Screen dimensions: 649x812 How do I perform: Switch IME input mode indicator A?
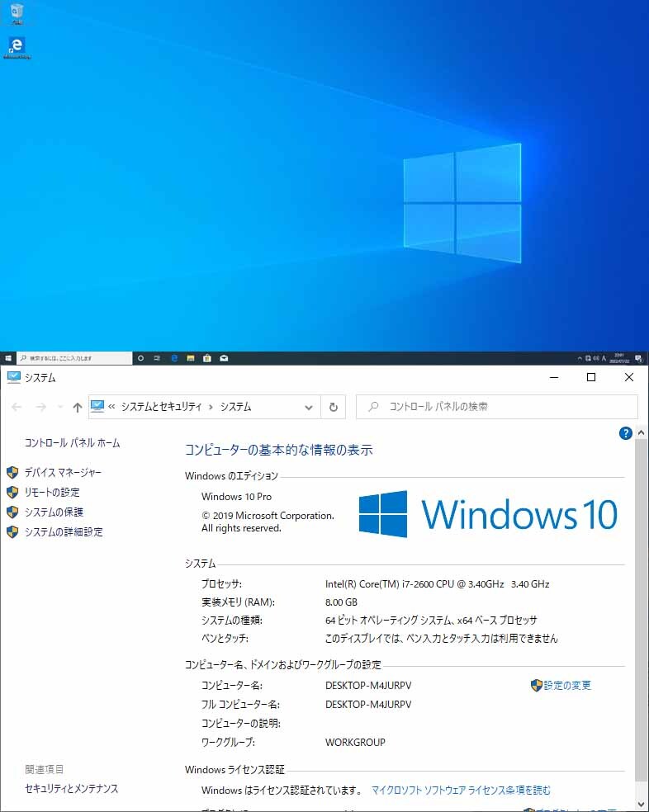tap(604, 358)
